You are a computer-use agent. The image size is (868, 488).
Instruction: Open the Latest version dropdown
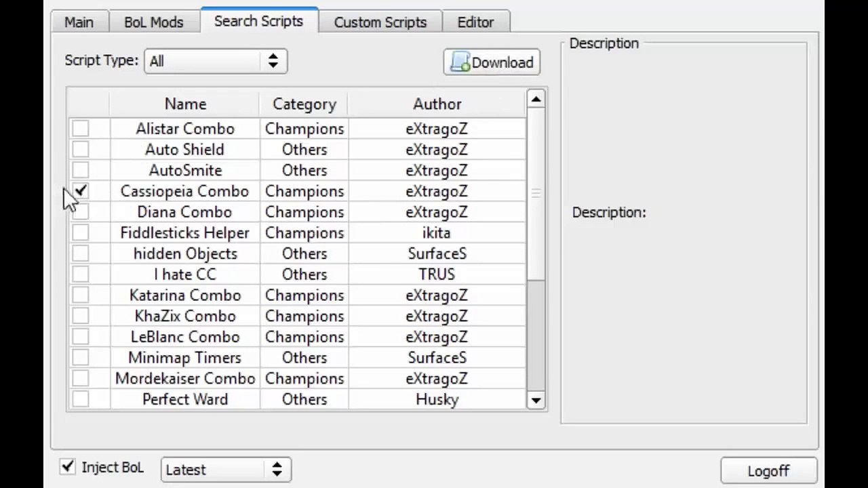226,469
